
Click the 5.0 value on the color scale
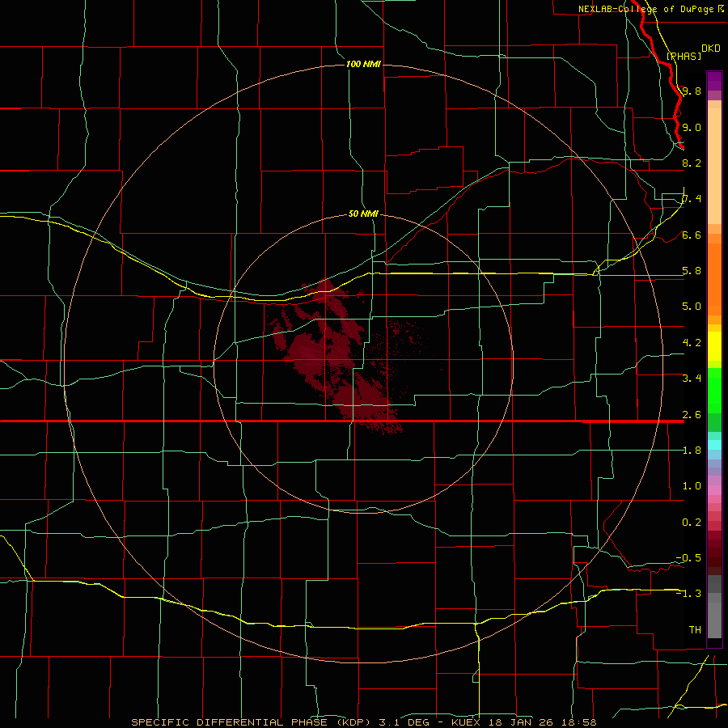pos(692,307)
